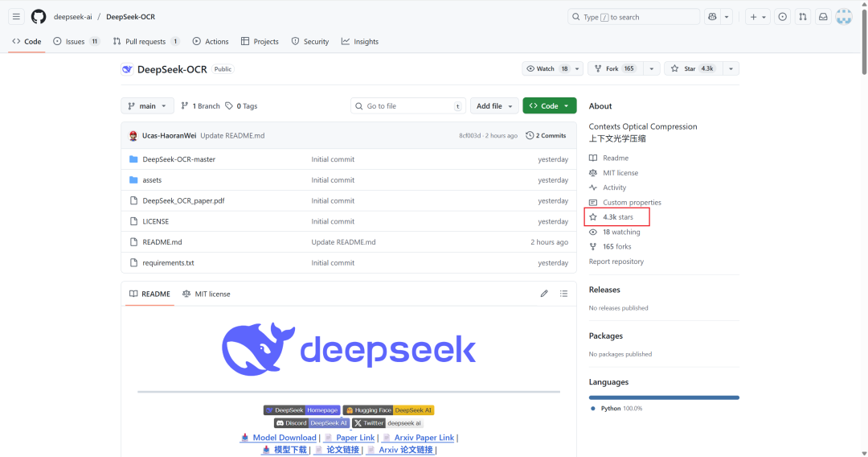This screenshot has height=457, width=868.
Task: Click the Python 100.0% language entry
Action: tap(616, 408)
